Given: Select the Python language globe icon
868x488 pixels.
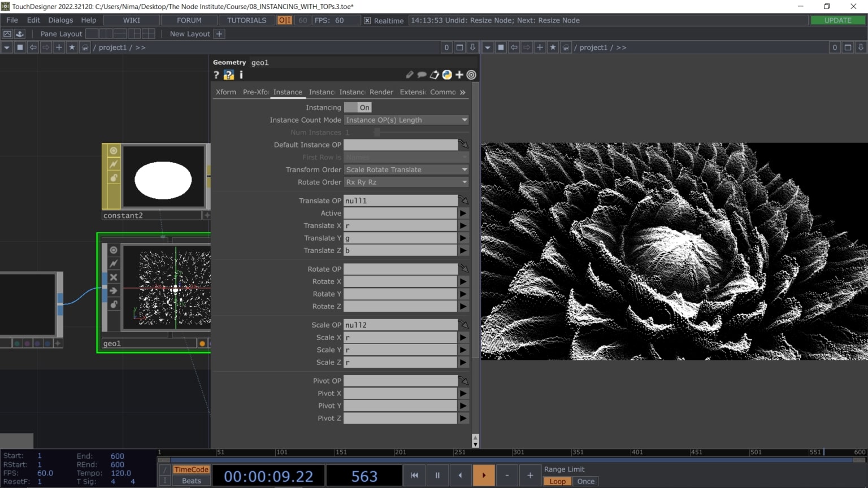Looking at the screenshot, I should tap(446, 75).
